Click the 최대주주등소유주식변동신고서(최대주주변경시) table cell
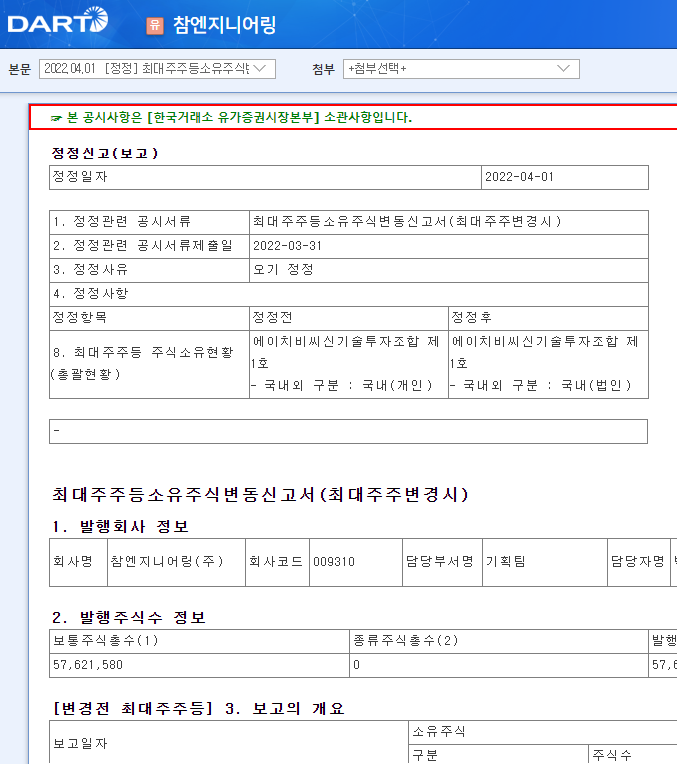This screenshot has width=677, height=764. tap(448, 222)
